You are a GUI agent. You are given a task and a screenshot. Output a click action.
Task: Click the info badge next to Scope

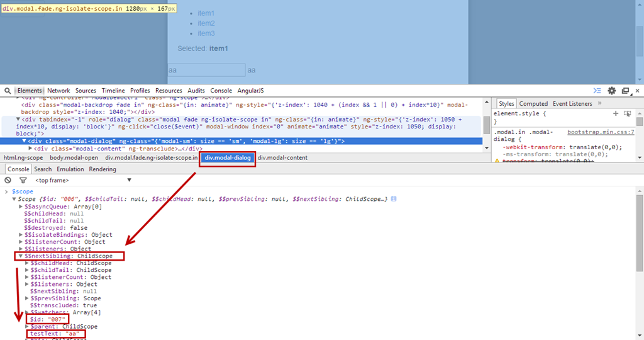(x=394, y=199)
